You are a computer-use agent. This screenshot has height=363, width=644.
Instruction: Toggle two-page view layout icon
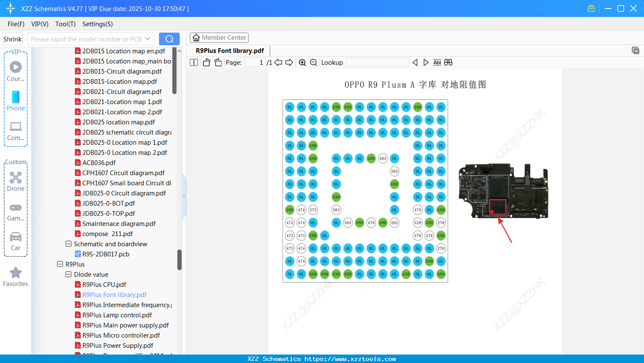194,63
